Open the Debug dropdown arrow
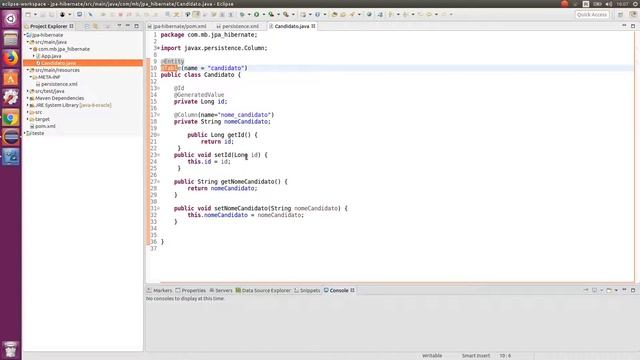The image size is (640, 360). pos(249,14)
